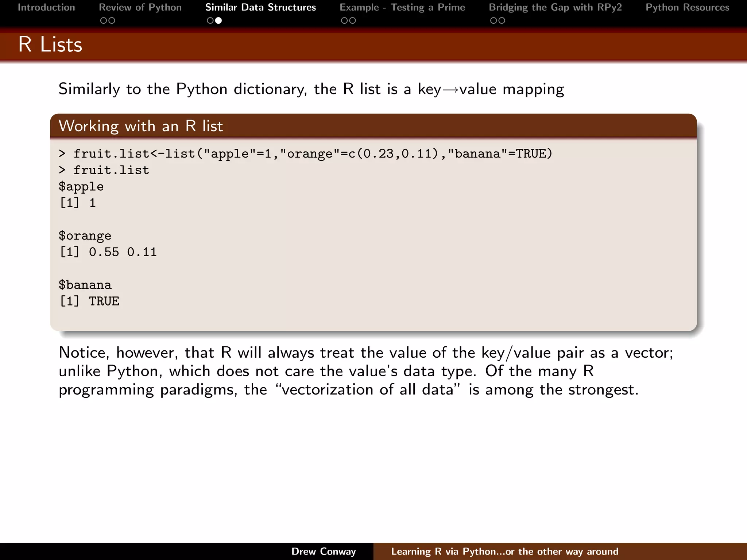Click footer title Learning R via Python
747x560 pixels.
pos(504,551)
